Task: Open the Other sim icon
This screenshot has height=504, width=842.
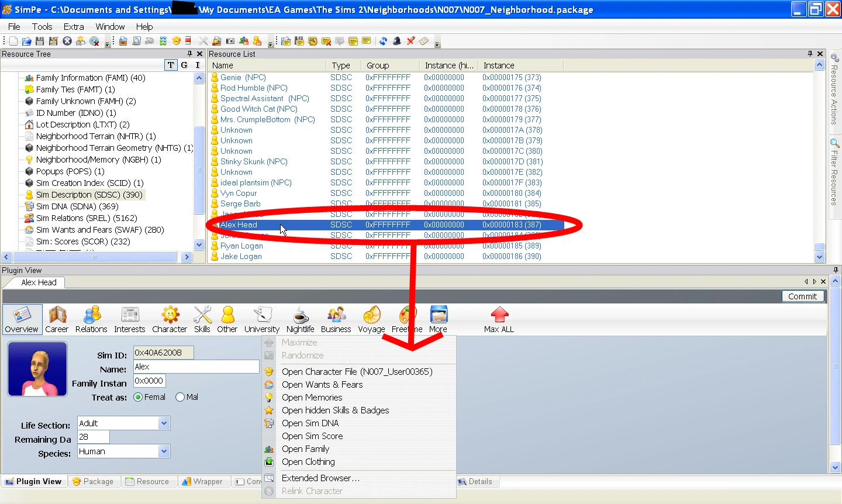Action: tap(227, 319)
